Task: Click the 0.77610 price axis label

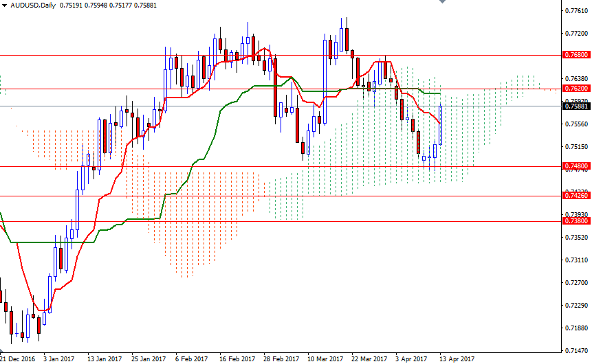Action: [576, 11]
